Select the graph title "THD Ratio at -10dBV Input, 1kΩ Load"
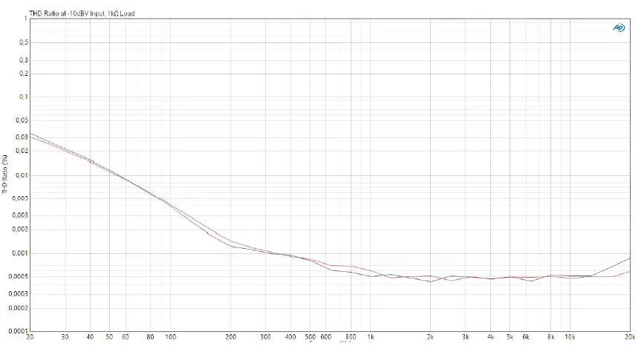644x355 pixels. point(82,13)
